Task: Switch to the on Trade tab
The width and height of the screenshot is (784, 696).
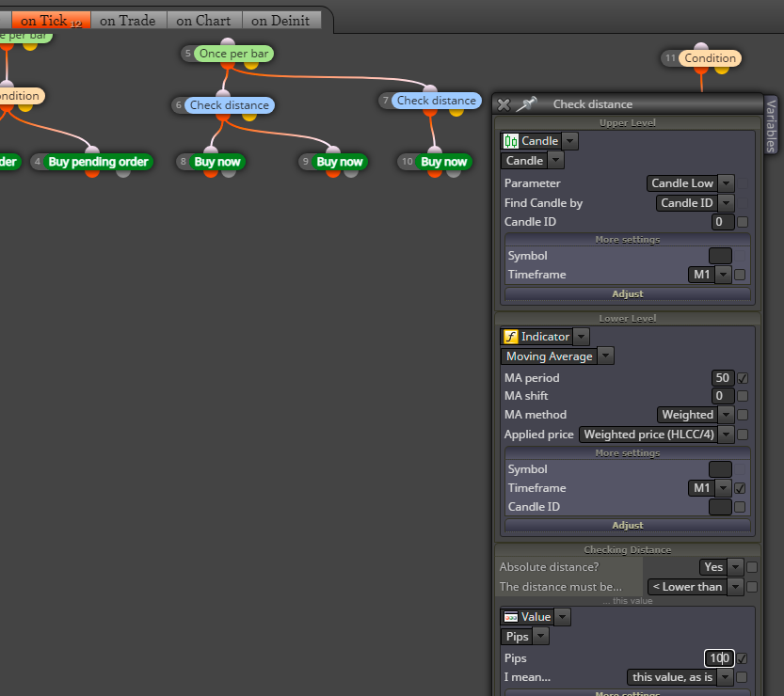Action: coord(128,21)
